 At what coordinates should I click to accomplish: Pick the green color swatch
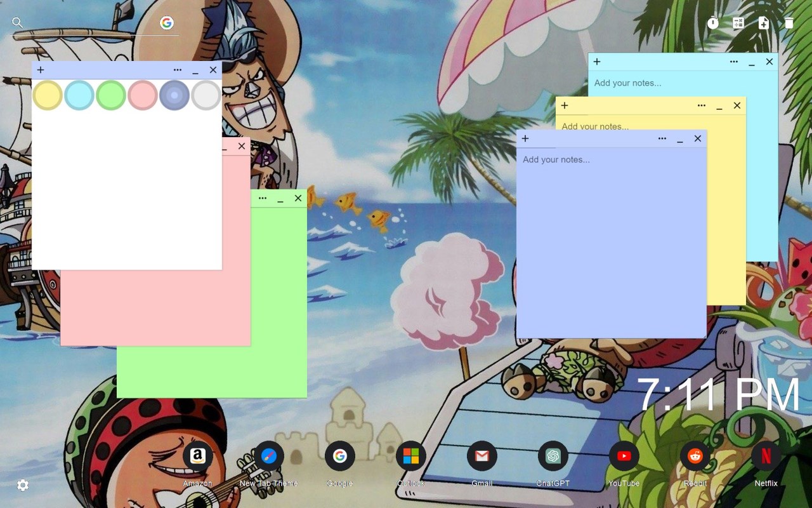(111, 95)
